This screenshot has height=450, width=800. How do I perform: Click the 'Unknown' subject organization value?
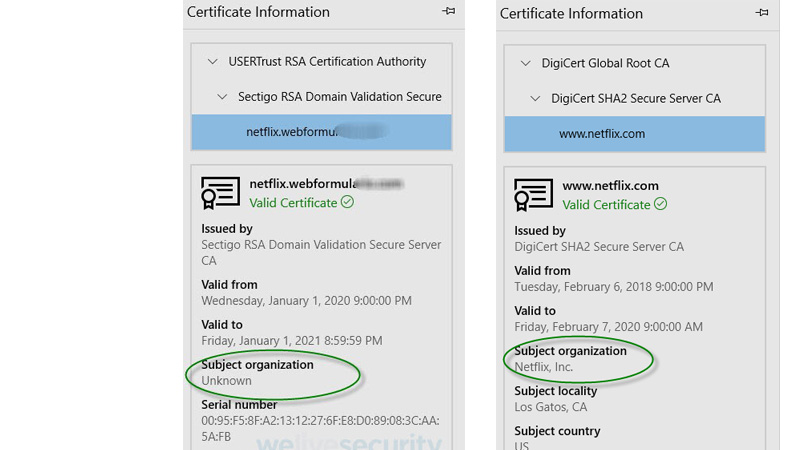pyautogui.click(x=226, y=381)
